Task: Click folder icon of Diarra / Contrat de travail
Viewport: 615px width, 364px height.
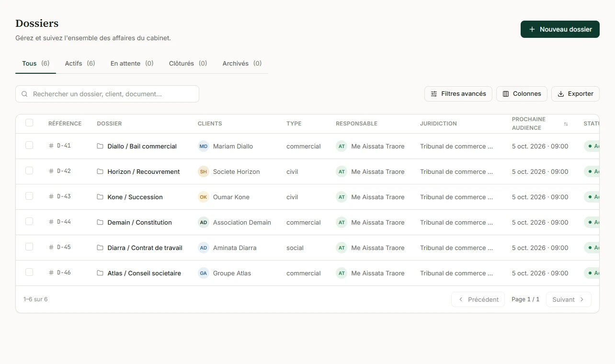Action: 100,248
